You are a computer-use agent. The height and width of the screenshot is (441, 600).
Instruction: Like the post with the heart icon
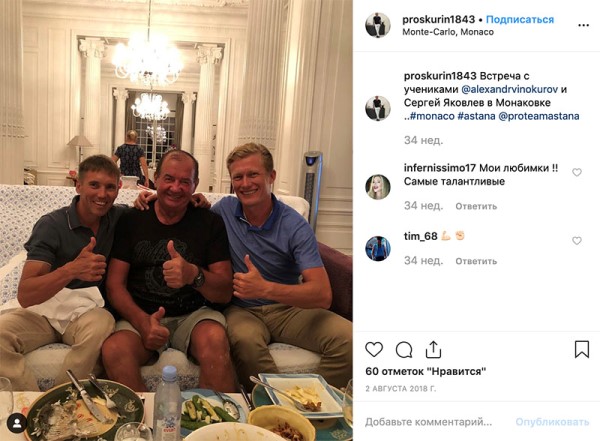coord(374,350)
